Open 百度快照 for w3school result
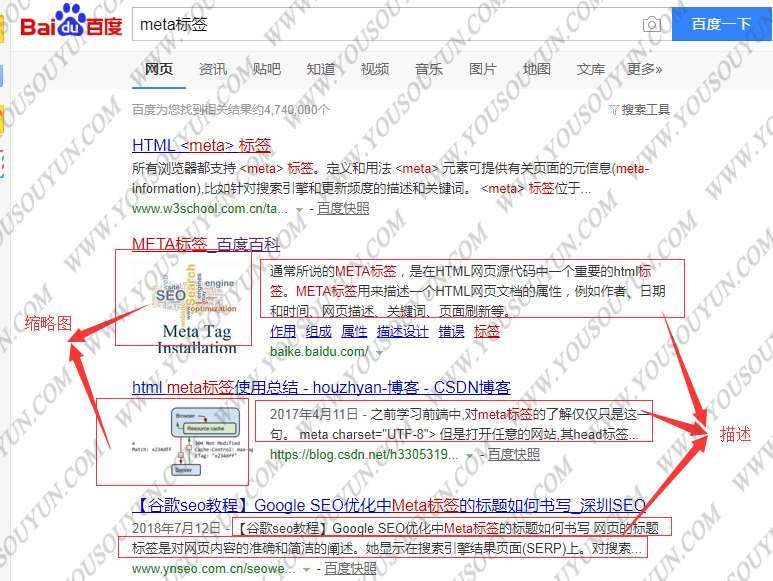The image size is (773, 581). point(343,208)
